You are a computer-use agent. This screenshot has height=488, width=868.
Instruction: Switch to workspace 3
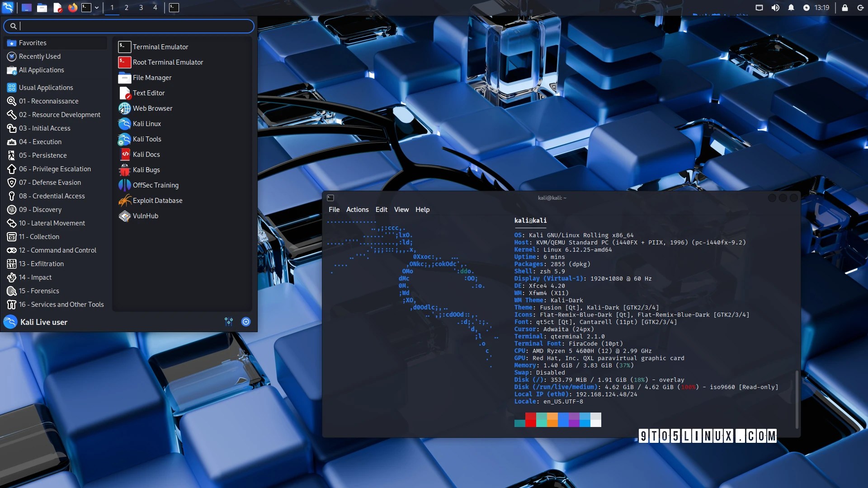click(x=141, y=8)
